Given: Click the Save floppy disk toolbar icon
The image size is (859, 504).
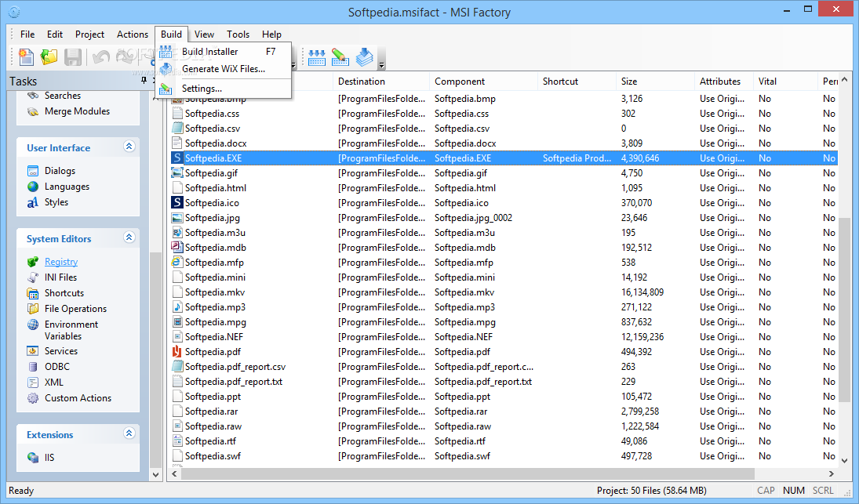Looking at the screenshot, I should 73,56.
